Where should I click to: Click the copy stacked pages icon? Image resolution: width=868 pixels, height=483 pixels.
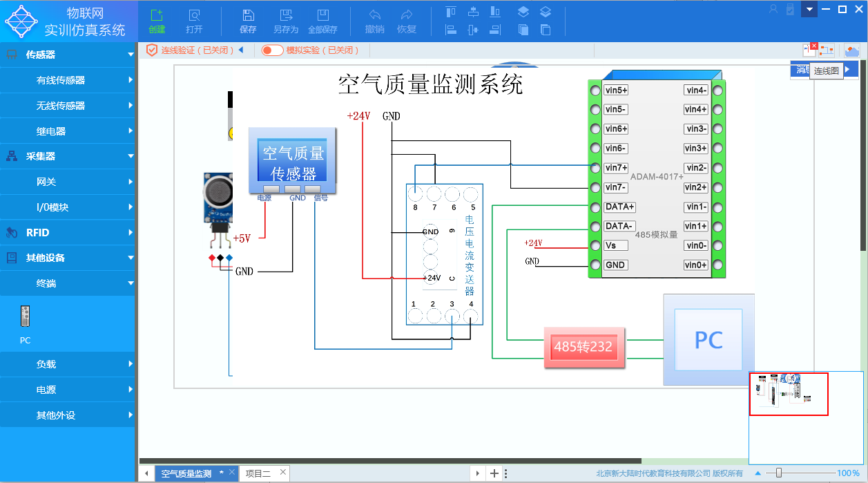pyautogui.click(x=523, y=30)
